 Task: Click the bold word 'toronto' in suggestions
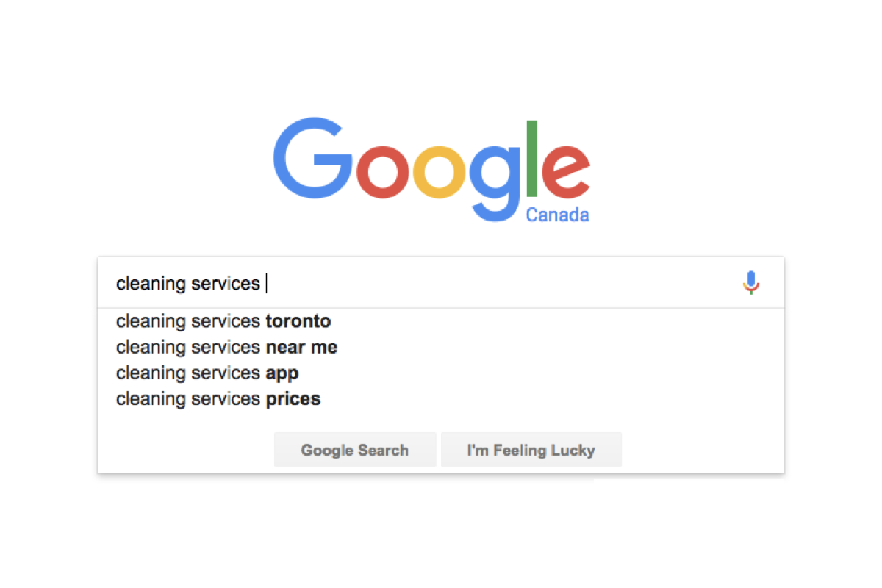coord(298,322)
